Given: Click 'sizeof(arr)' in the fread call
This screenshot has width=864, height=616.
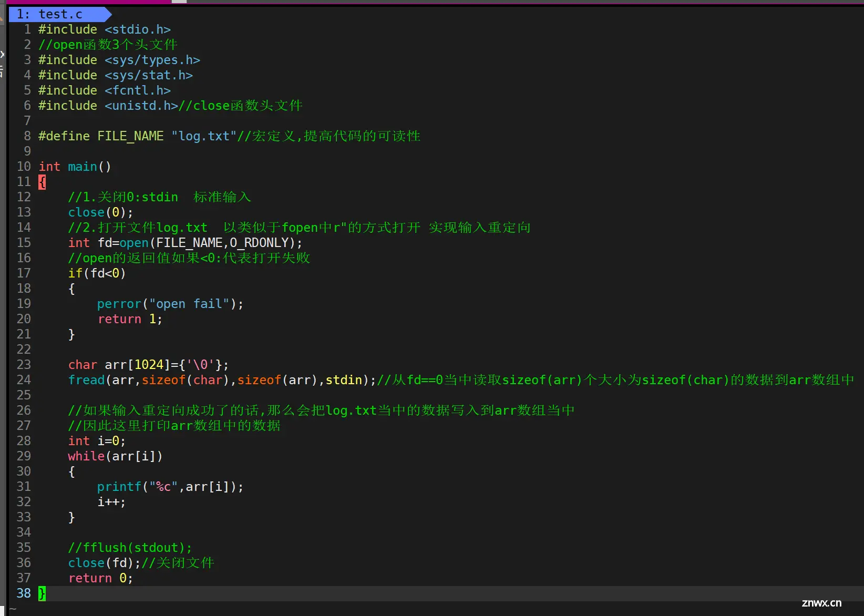Looking at the screenshot, I should pyautogui.click(x=277, y=380).
